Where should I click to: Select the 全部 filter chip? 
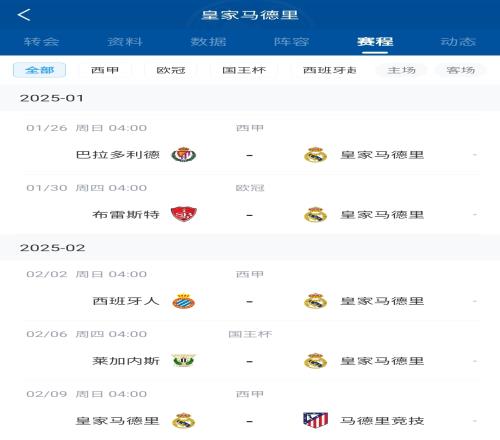39,70
